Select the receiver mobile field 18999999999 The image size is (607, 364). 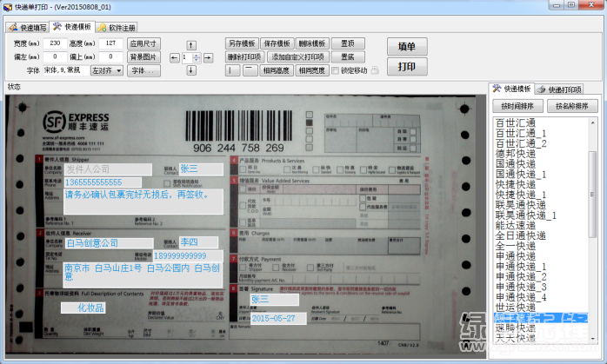(x=188, y=255)
